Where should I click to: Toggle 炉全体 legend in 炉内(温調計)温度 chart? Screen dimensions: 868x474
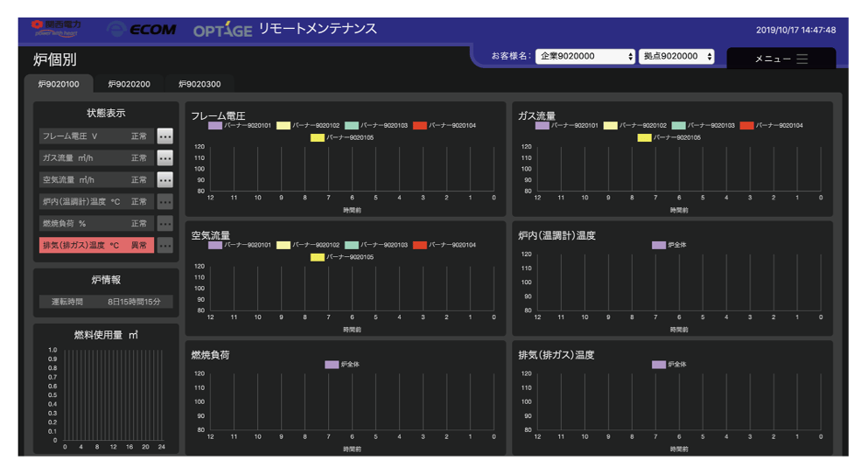pos(669,245)
